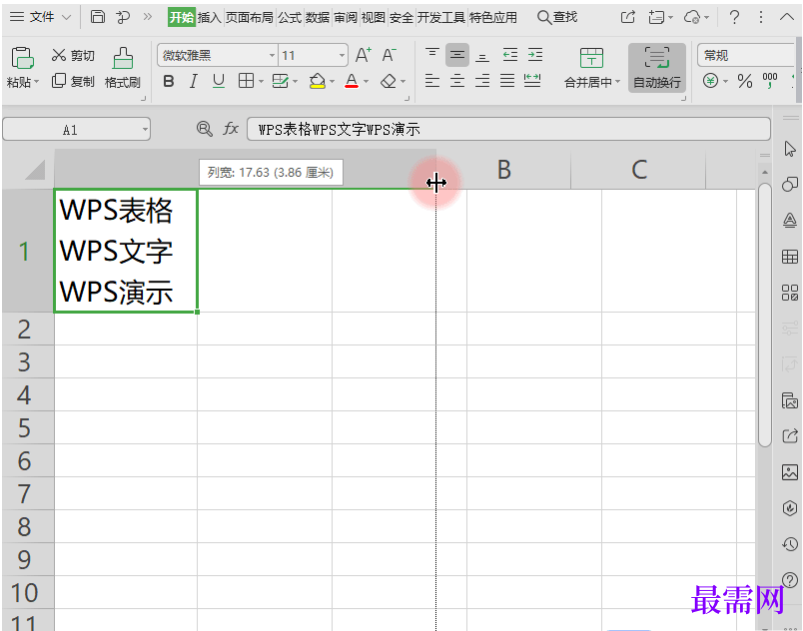Click the zoom magnifier icon beside fx

[204, 129]
